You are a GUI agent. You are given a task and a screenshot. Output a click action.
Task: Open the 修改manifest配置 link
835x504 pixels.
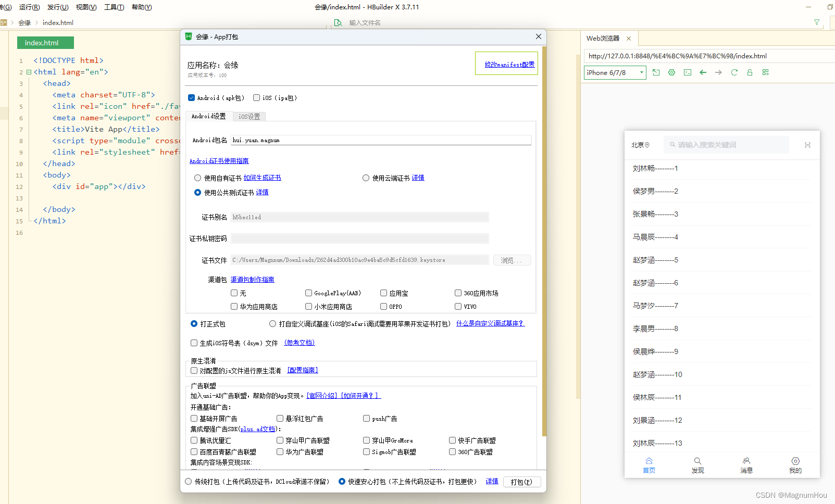(506, 64)
